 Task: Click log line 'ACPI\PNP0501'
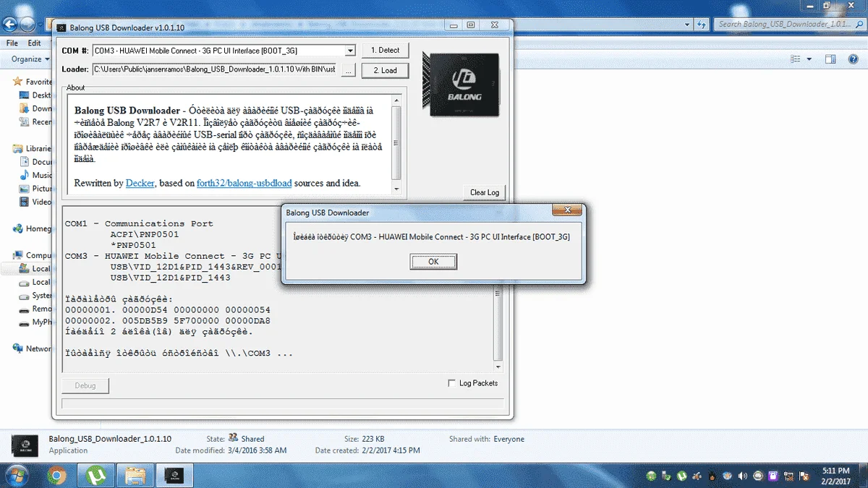pyautogui.click(x=144, y=234)
